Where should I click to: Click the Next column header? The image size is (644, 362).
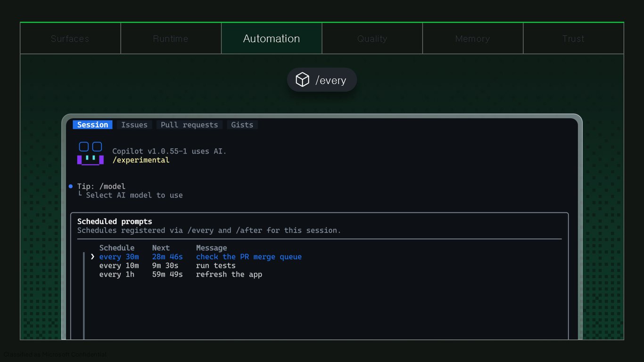(x=161, y=248)
